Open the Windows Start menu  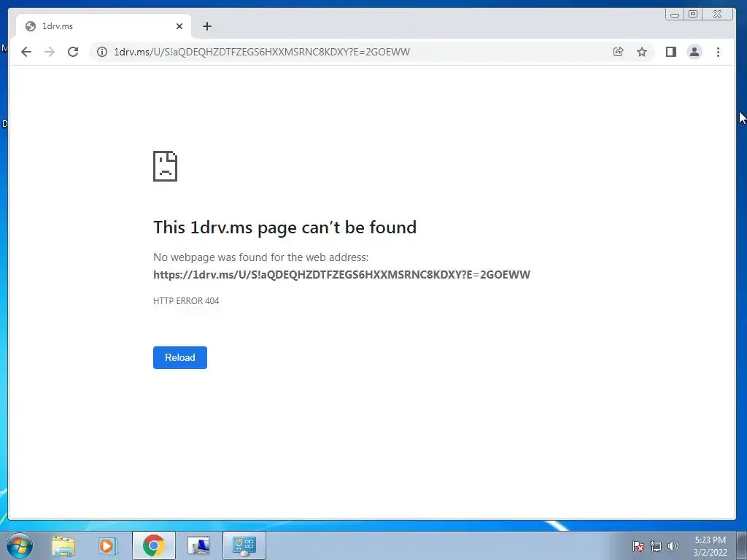click(20, 545)
